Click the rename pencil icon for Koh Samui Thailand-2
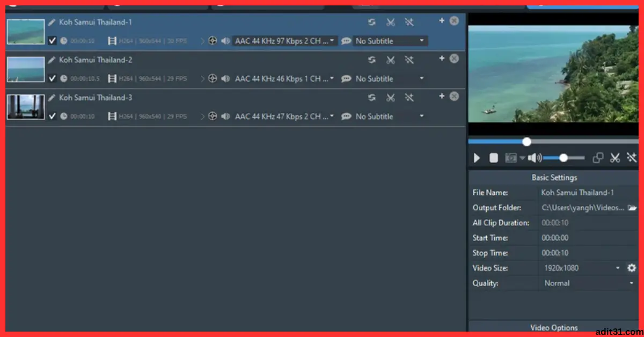The height and width of the screenshot is (337, 644). point(52,60)
